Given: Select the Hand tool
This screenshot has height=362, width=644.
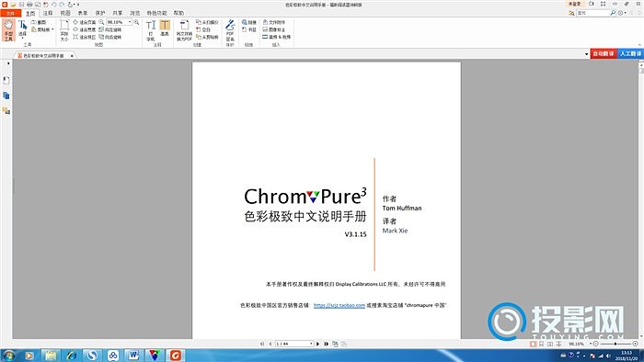Looking at the screenshot, I should point(8,29).
